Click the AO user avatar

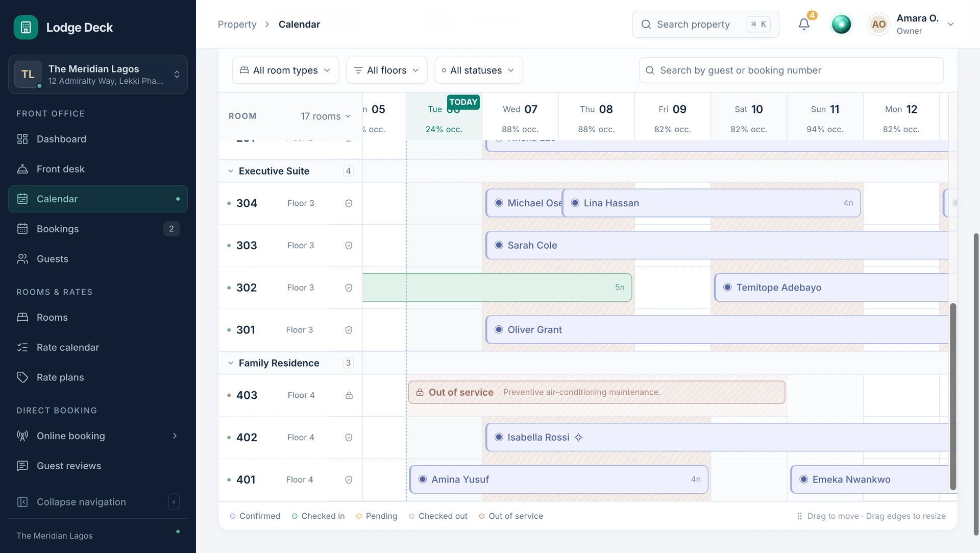[878, 24]
